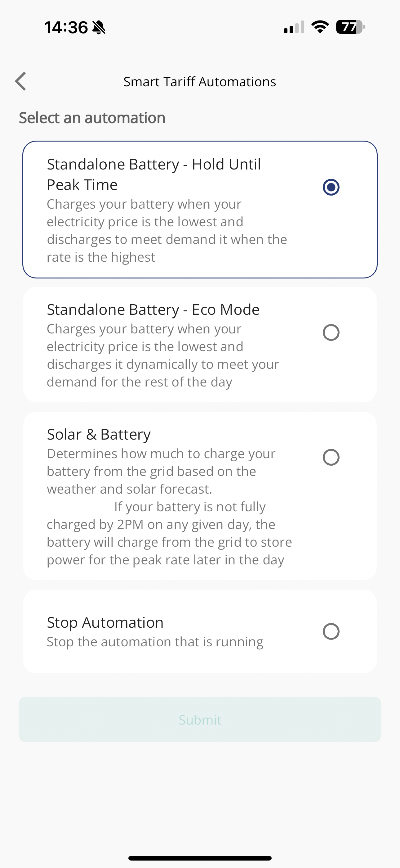Tap the back arrow icon
400x868 pixels.
click(x=20, y=81)
